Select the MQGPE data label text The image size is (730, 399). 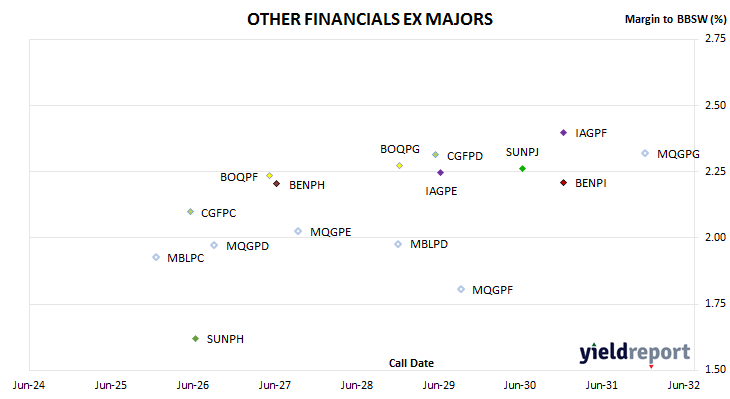(331, 232)
